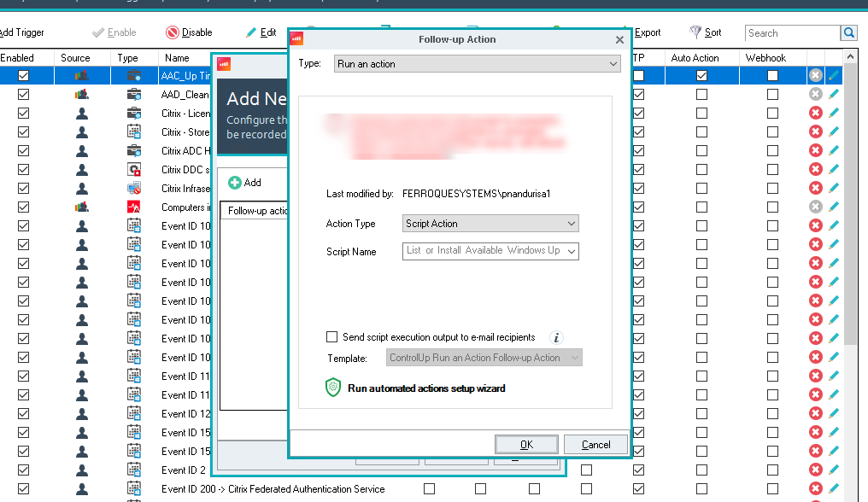Click the Edit toolbar item
The width and height of the screenshot is (868, 502).
pos(261,32)
